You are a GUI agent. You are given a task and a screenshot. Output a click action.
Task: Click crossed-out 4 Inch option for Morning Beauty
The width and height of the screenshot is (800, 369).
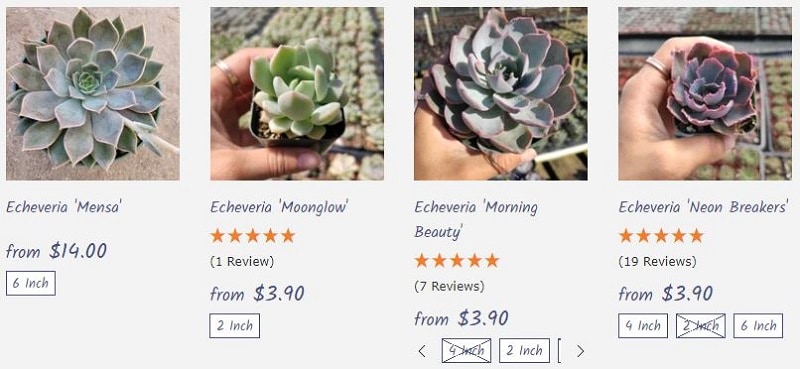(466, 351)
